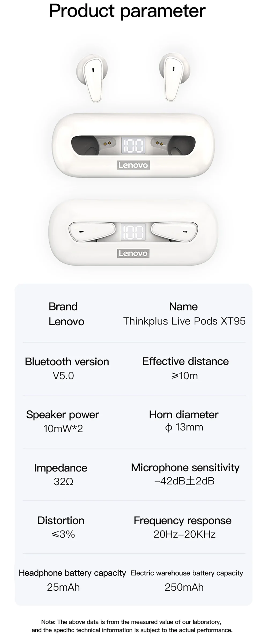The width and height of the screenshot is (268, 644).
Task: Select the Thinkplus Live Pods XT95 name text
Action: 184,321
